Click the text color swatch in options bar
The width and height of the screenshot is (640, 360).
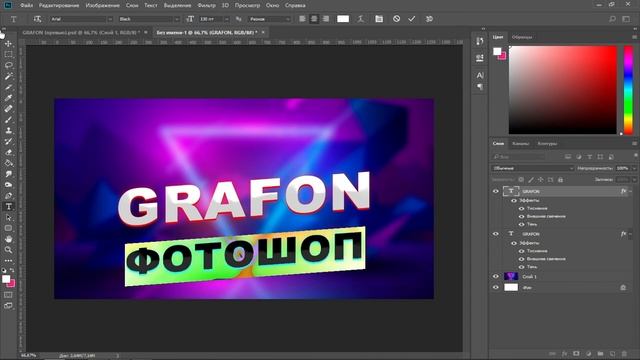(x=343, y=19)
